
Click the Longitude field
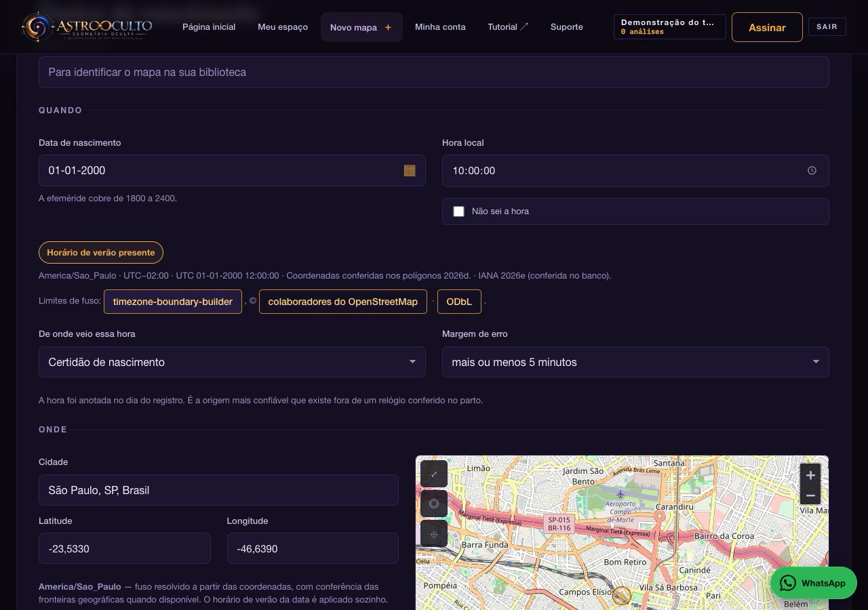click(313, 548)
